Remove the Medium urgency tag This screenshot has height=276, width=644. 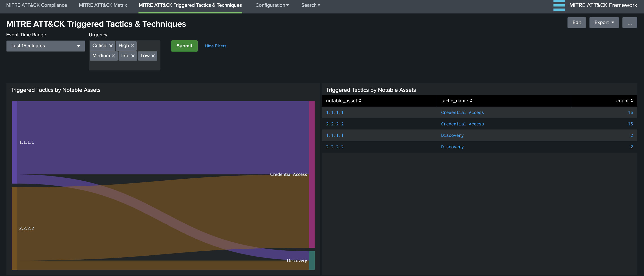coord(113,56)
